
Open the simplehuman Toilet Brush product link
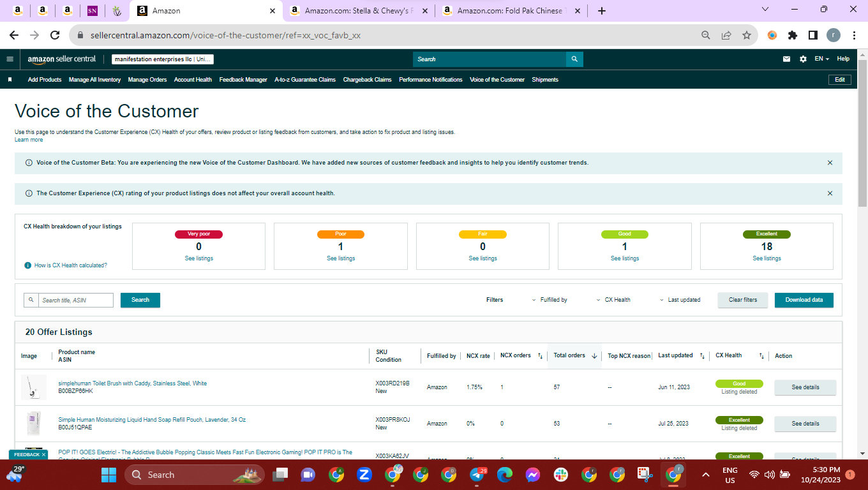pos(133,383)
